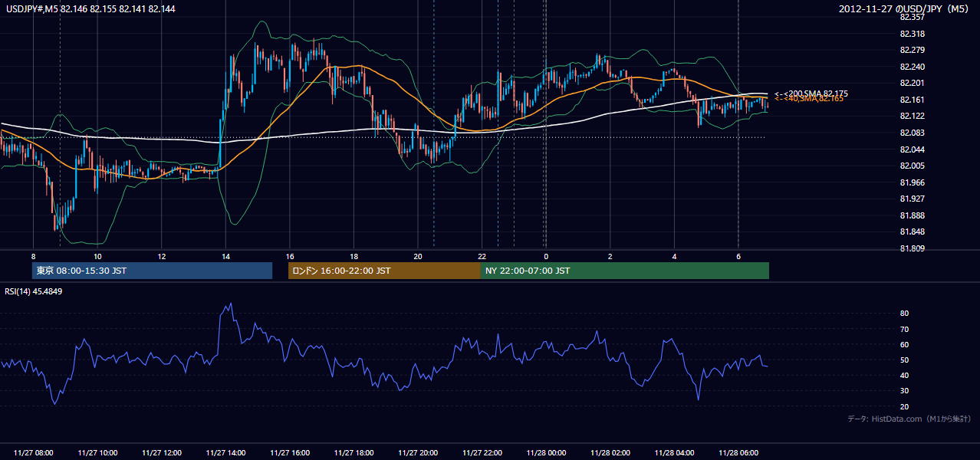Image resolution: width=980 pixels, height=460 pixels.
Task: Click RSI axis level 50
Action: pos(905,360)
